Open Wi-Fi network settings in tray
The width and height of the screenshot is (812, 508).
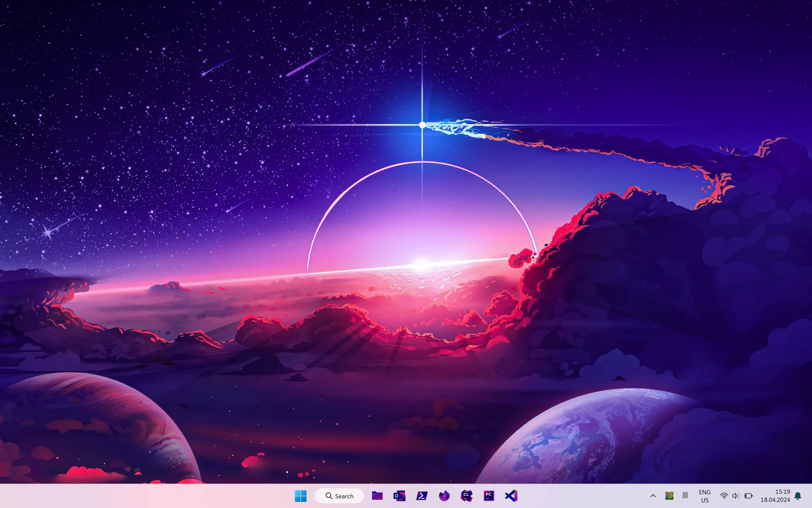pos(724,496)
